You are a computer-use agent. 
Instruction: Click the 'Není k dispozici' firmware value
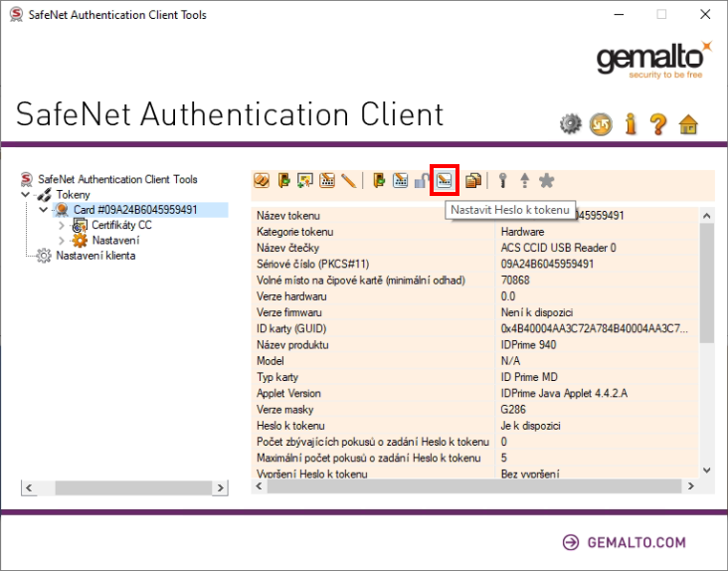537,312
